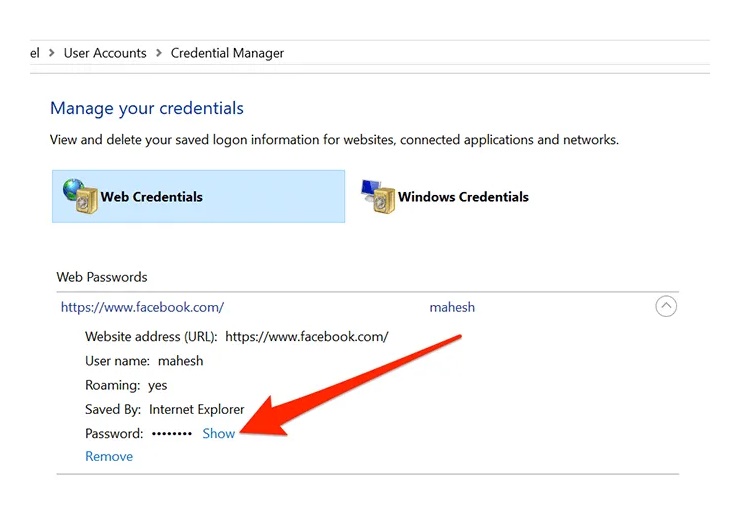Click the Website address URL value
The image size is (747, 511).
307,337
